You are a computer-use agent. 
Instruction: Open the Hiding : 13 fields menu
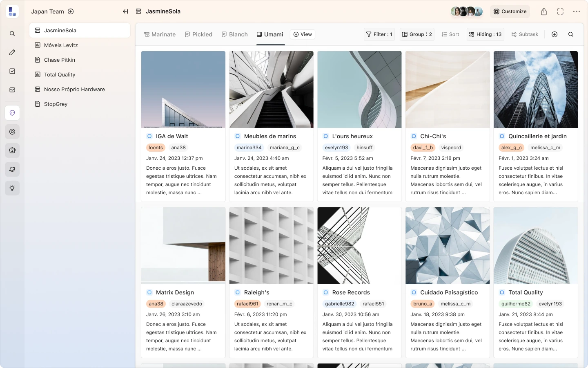[x=486, y=34]
